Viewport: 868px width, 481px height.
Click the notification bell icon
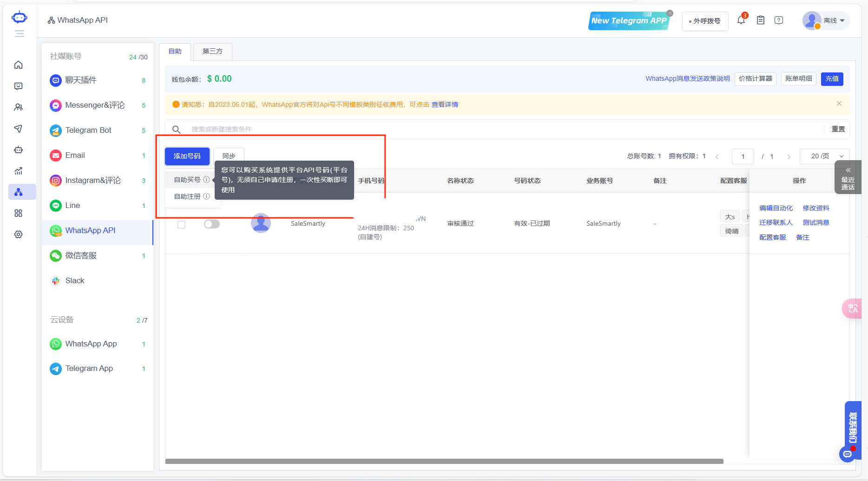741,20
